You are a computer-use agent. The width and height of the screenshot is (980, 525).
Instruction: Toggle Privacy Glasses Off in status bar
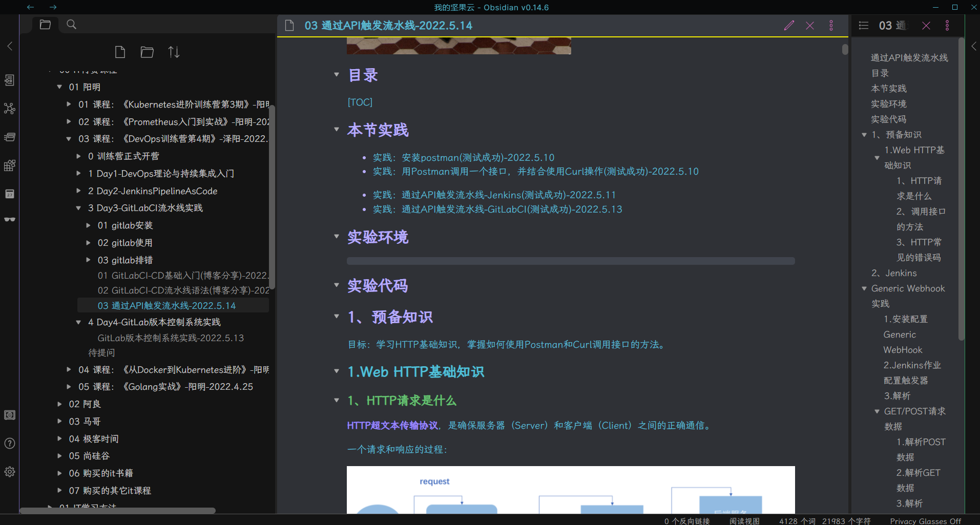pos(925,521)
